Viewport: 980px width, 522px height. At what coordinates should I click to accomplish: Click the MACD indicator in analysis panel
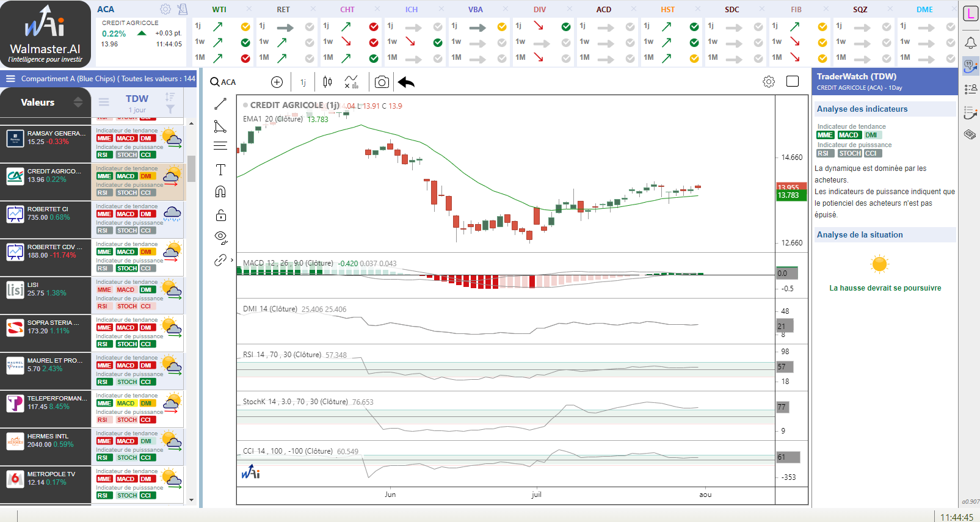[x=848, y=136]
